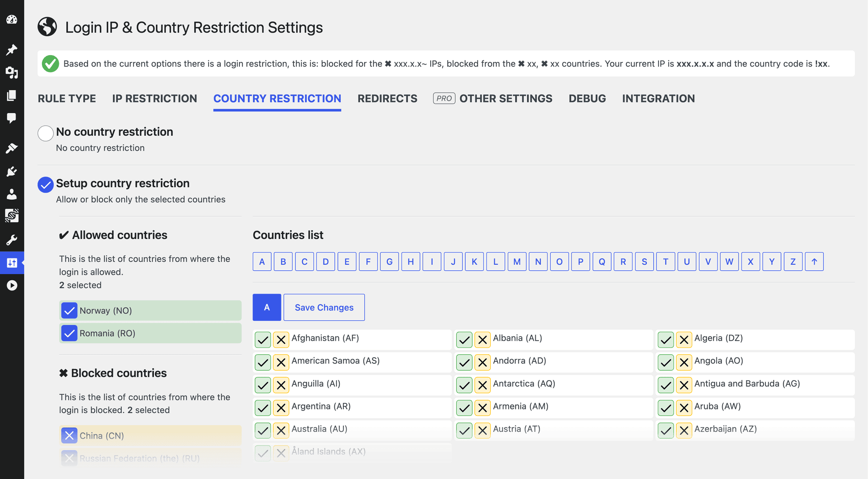The height and width of the screenshot is (479, 868).
Task: Jump to countries starting with letter N
Action: pyautogui.click(x=538, y=261)
